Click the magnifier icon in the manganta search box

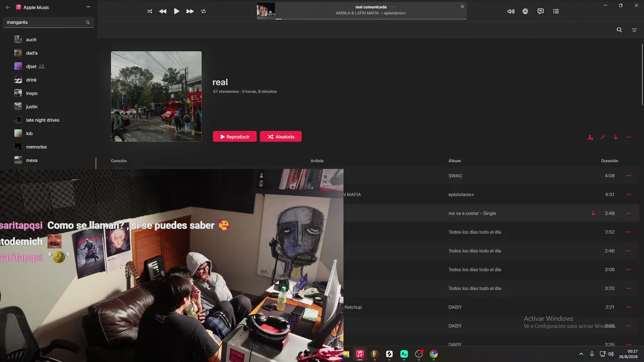pos(88,22)
